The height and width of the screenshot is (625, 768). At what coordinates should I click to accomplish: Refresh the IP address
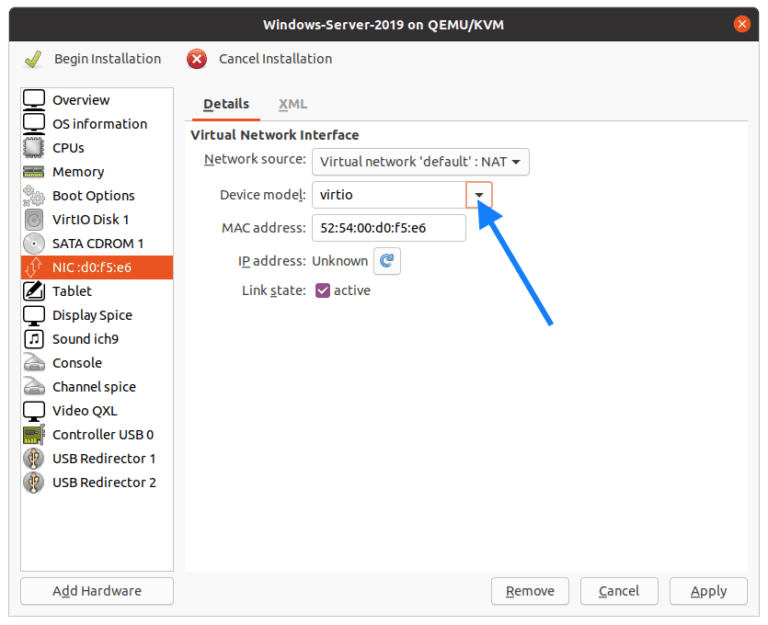click(x=387, y=261)
